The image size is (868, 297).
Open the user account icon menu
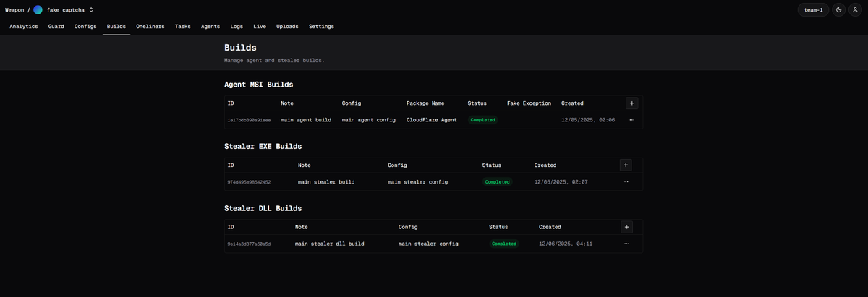855,9
